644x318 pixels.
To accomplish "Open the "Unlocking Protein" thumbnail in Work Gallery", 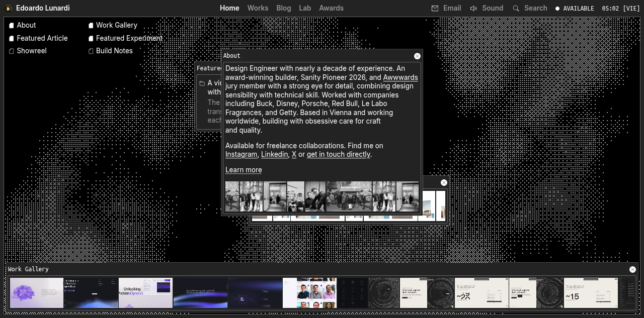I will point(145,293).
